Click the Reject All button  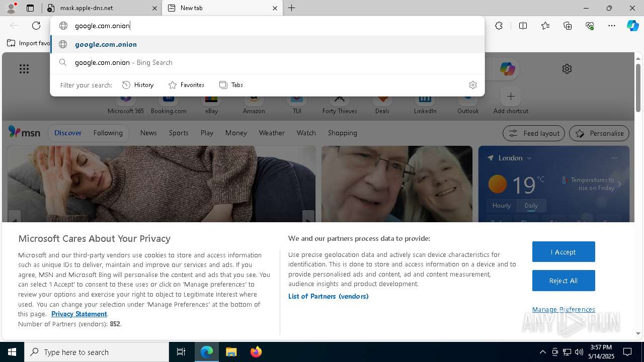[563, 281]
